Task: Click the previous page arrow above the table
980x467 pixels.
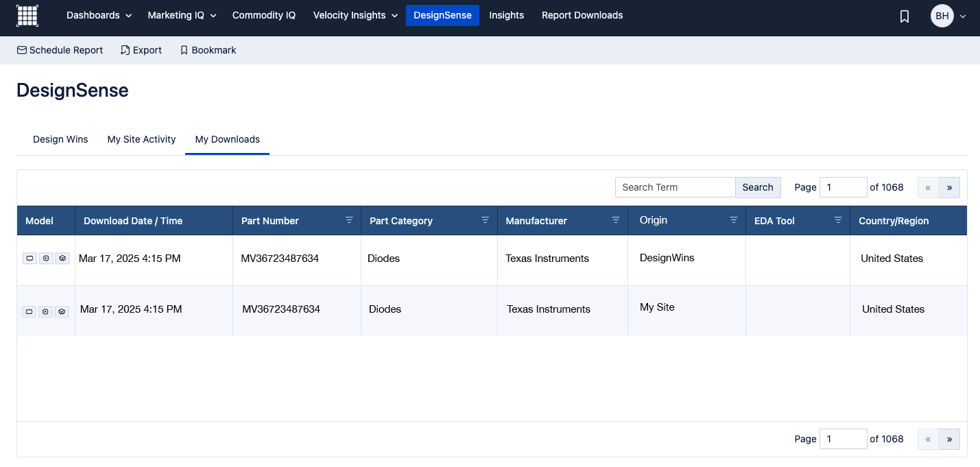Action: click(x=928, y=187)
